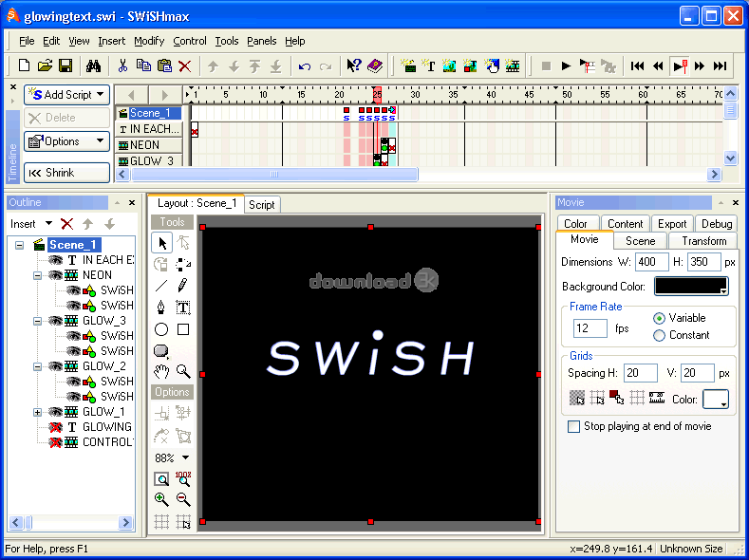Step back one frame
The image size is (749, 560).
coord(658,65)
